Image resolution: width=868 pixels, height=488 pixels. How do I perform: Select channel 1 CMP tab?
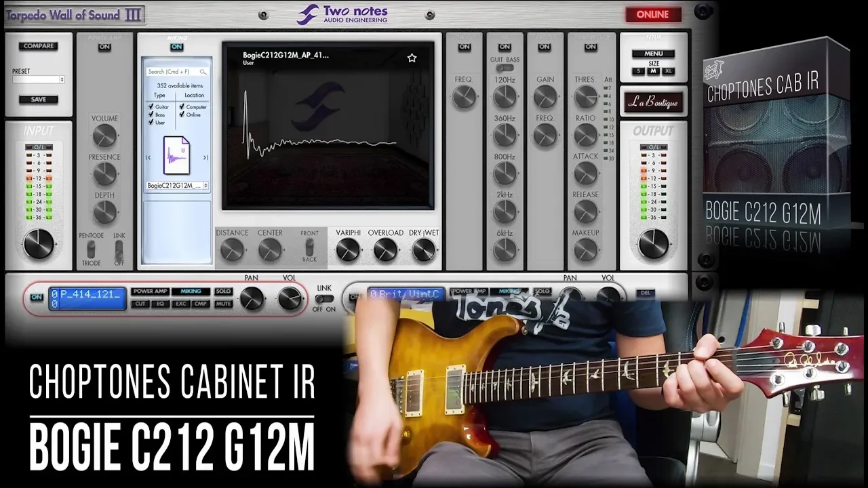pos(201,304)
